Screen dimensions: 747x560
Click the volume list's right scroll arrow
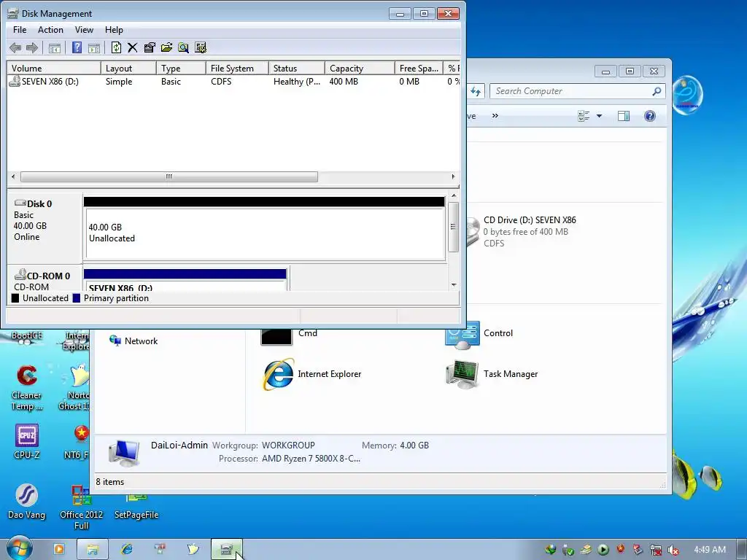(x=453, y=176)
